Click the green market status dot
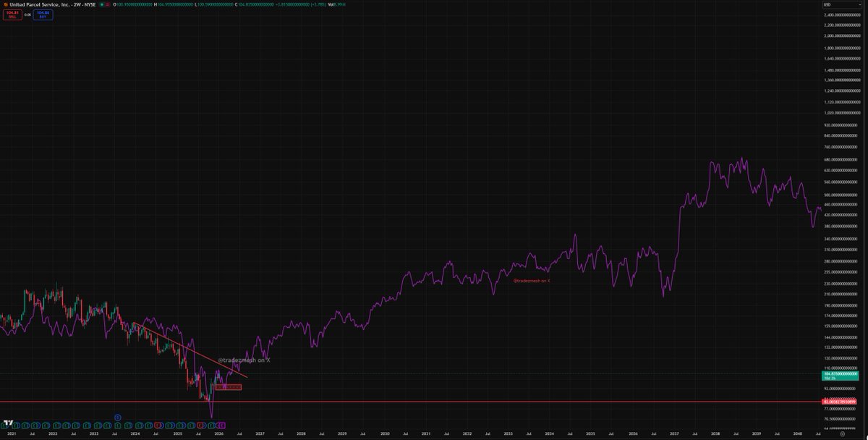Viewport: 868px width, 440px height. (102, 5)
